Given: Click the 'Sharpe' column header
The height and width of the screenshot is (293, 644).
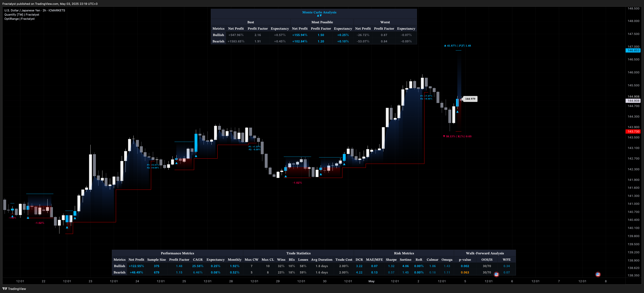Looking at the screenshot, I should [391, 260].
